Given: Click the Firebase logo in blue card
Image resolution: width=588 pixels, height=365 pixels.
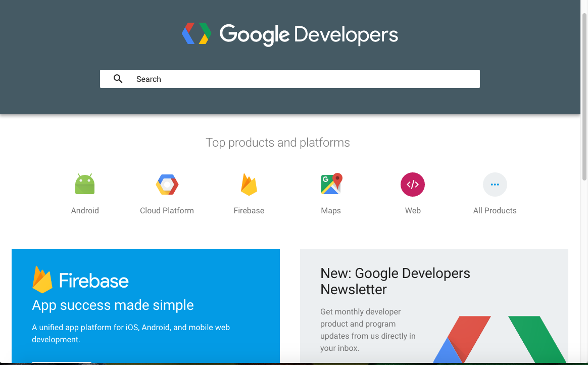Looking at the screenshot, I should point(81,280).
